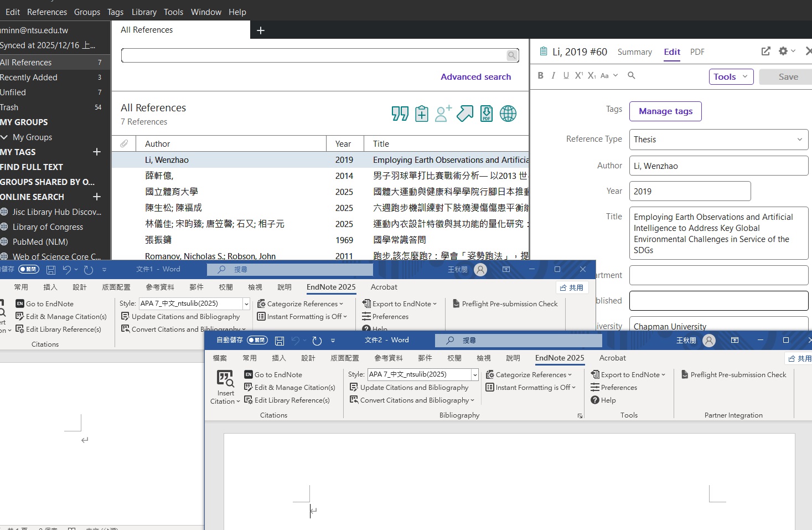Expand the Tools dropdown in reference panel

731,77
